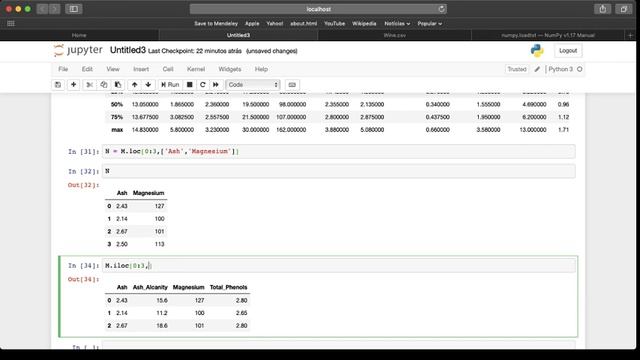
Task: Interrupt the kernel with stop icon
Action: tap(189, 84)
